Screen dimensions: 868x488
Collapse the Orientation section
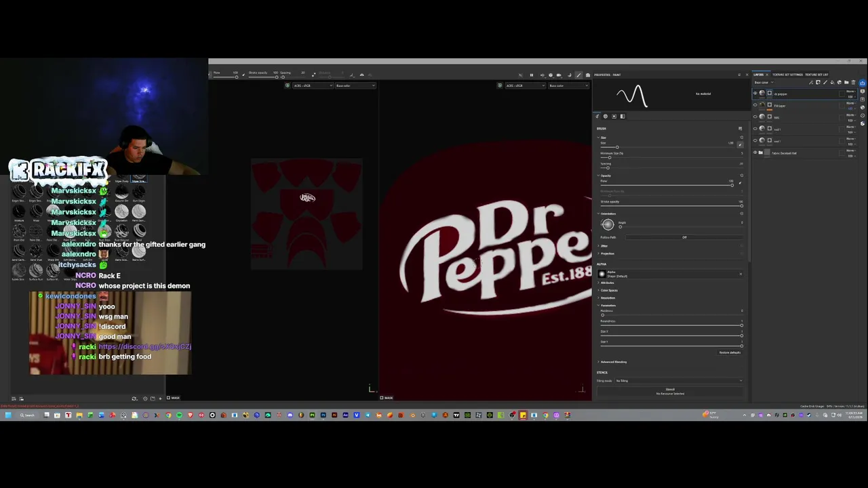(x=598, y=213)
